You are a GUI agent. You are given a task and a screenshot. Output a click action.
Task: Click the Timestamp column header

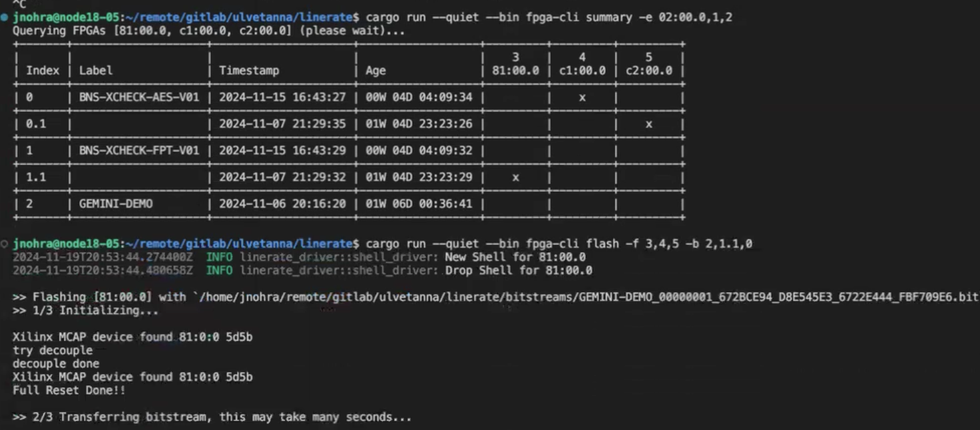[249, 71]
